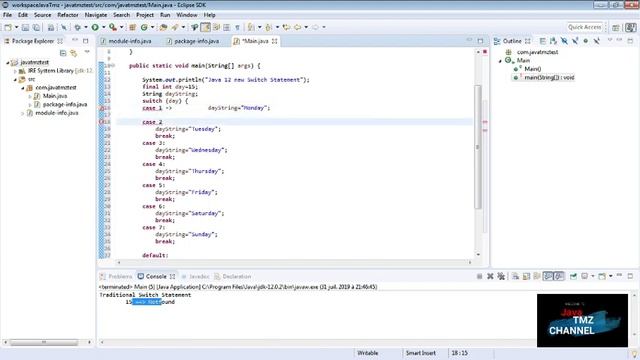The width and height of the screenshot is (640, 360).
Task: Click the Sort icon in Outline view
Action: point(553,41)
